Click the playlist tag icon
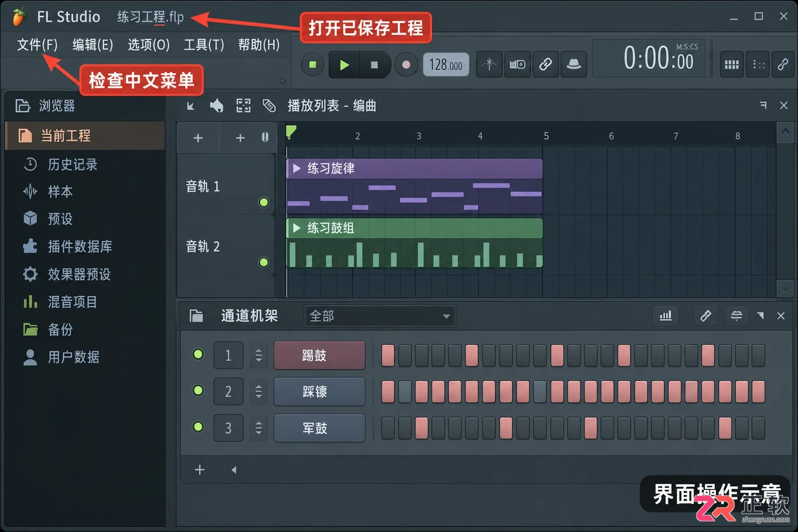This screenshot has width=798, height=532. click(x=269, y=106)
